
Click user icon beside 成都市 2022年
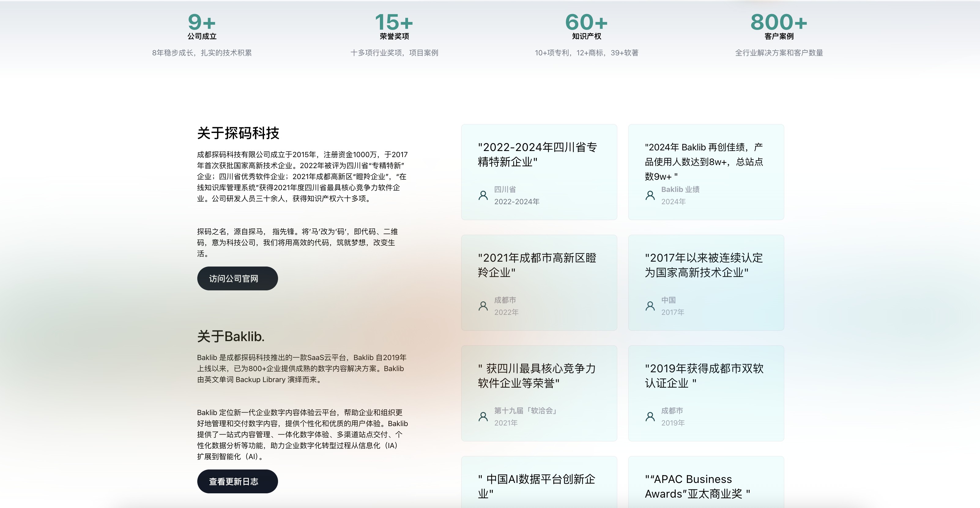[x=483, y=306]
